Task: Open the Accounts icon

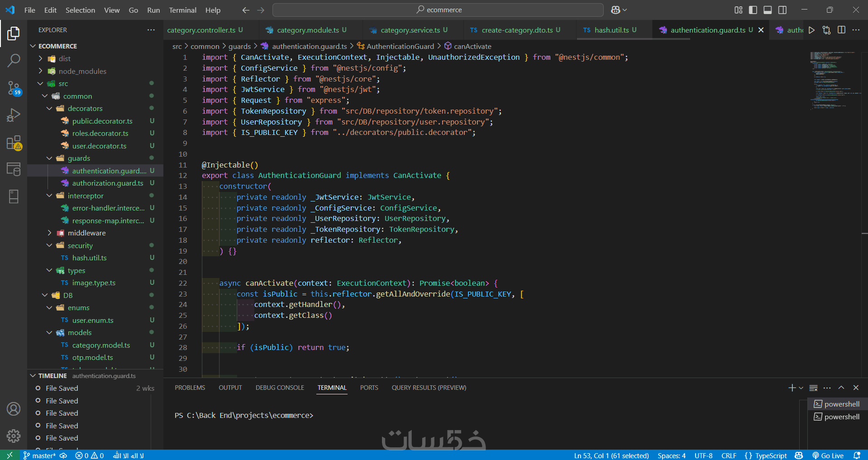Action: [x=14, y=409]
